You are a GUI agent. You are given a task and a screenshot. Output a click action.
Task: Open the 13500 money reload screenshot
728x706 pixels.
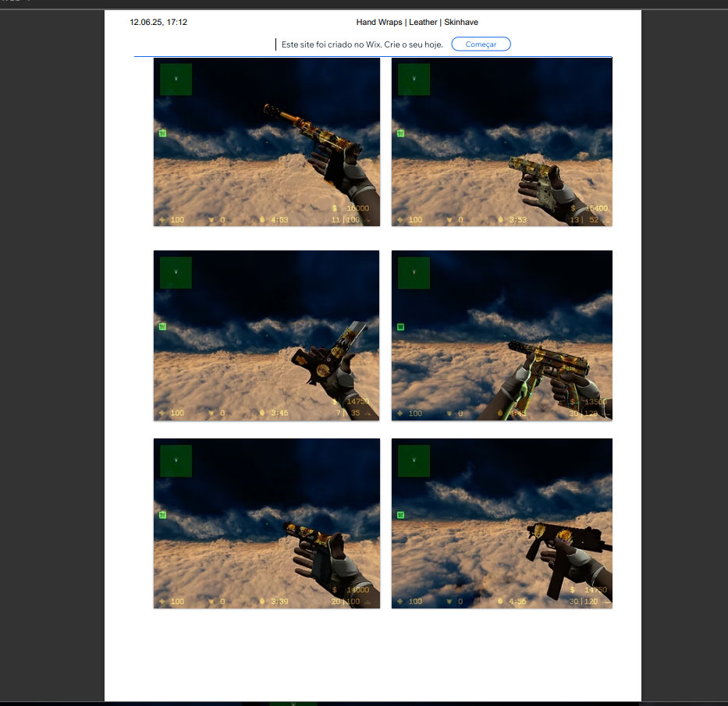(x=502, y=335)
